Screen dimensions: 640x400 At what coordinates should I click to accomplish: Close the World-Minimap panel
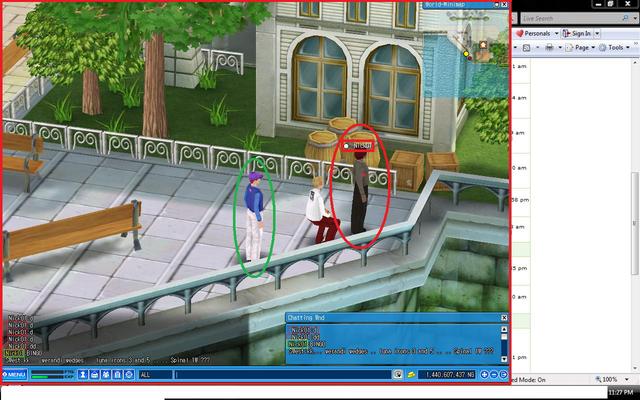[503, 4]
